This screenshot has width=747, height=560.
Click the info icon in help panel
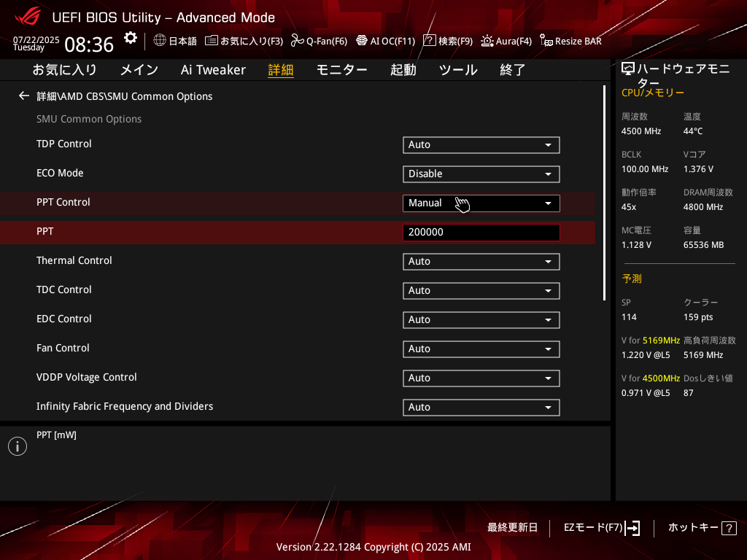pos(18,446)
